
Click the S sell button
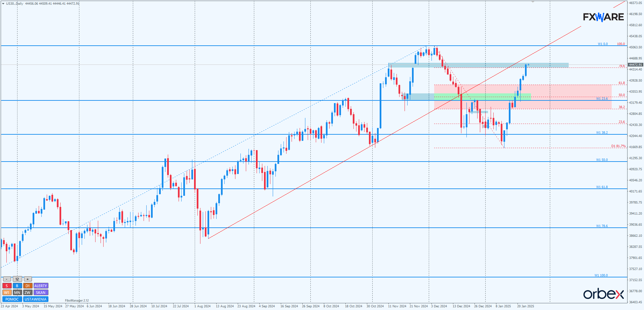coord(7,286)
